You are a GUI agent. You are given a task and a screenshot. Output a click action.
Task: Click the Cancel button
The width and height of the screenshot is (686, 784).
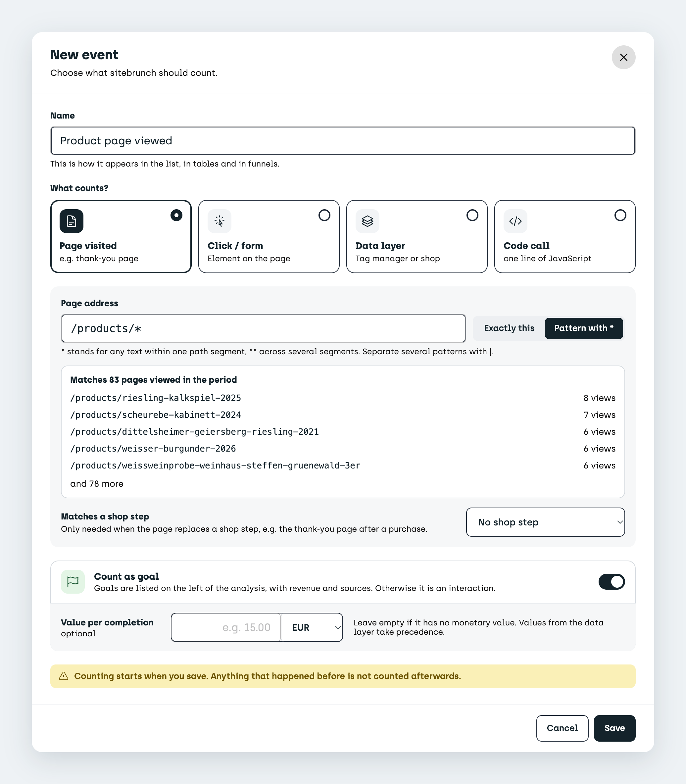(x=562, y=728)
